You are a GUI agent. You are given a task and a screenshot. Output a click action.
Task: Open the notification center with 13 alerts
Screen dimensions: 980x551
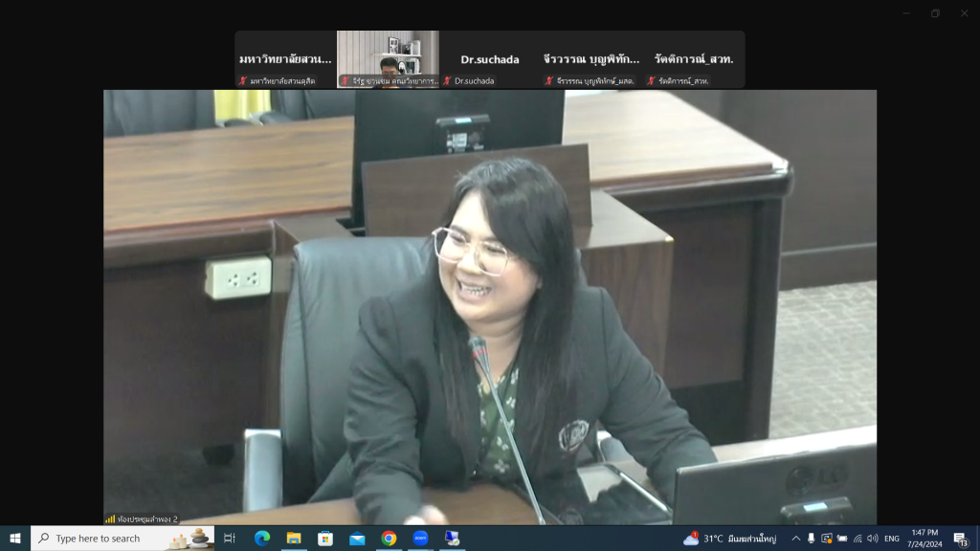tap(960, 539)
